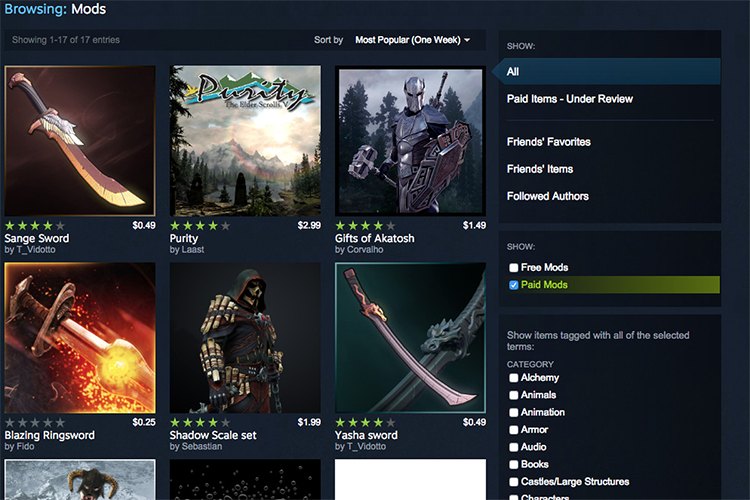Toggle the Audio category checkbox
Screen dimensions: 750x500
[x=513, y=447]
